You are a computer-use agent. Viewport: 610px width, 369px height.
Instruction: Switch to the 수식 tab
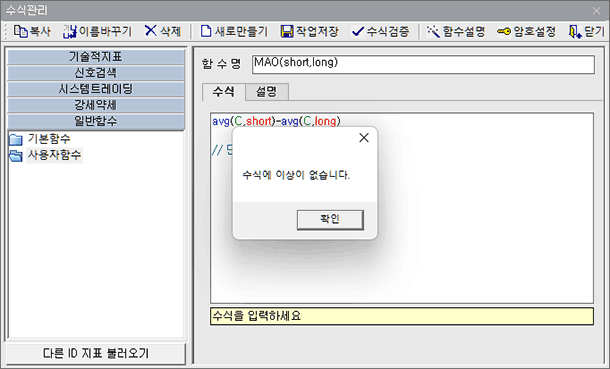[224, 92]
